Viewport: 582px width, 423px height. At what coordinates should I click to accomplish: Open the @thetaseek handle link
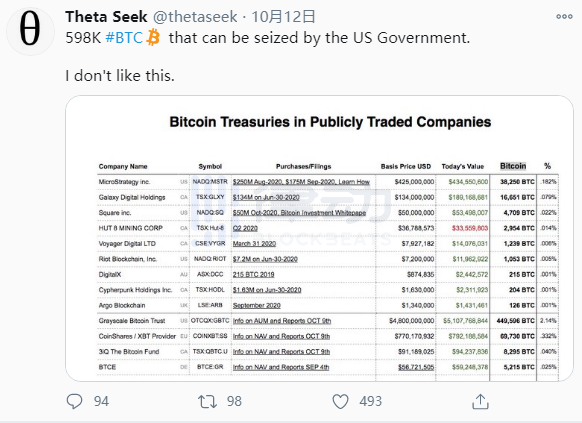(x=195, y=17)
